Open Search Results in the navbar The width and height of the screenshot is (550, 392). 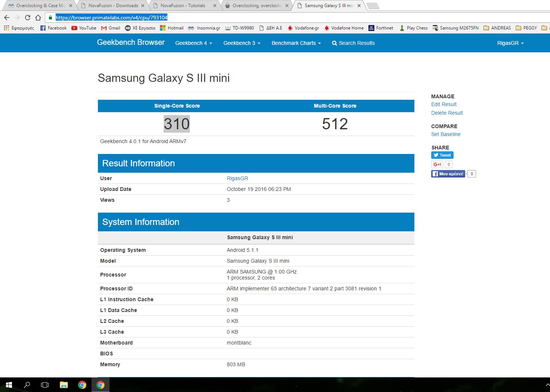(353, 43)
